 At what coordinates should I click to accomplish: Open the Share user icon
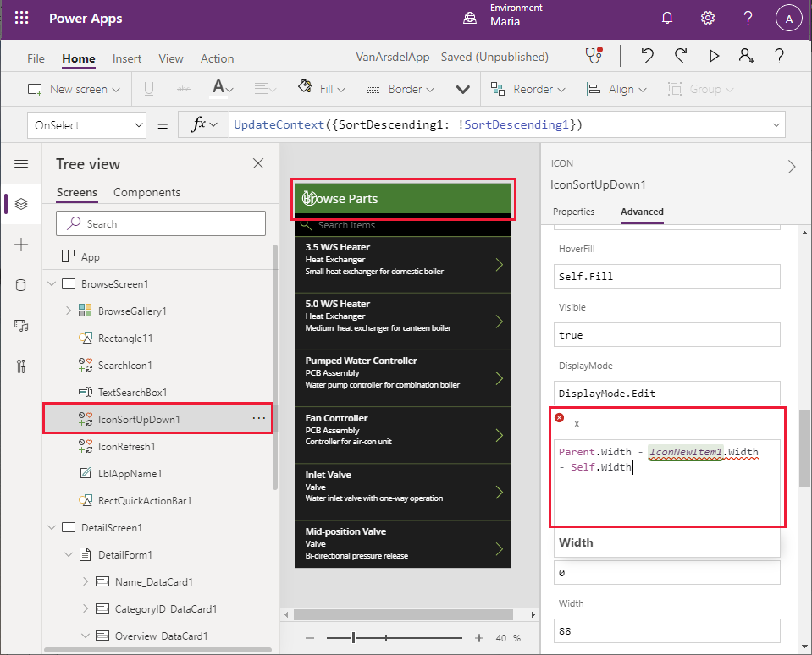[746, 56]
